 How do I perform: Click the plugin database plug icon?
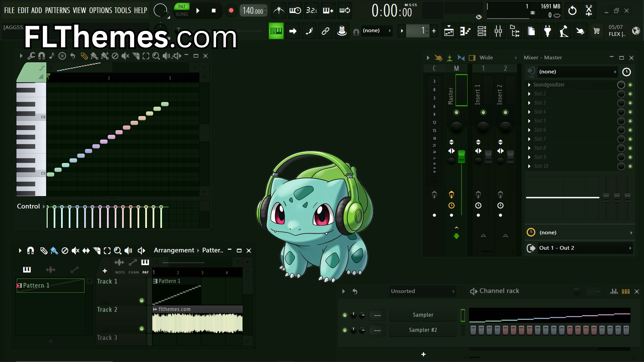click(547, 31)
